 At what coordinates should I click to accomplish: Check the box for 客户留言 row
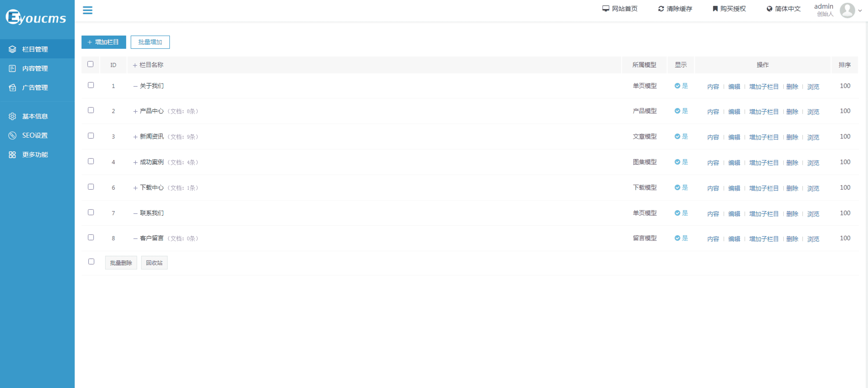(91, 238)
